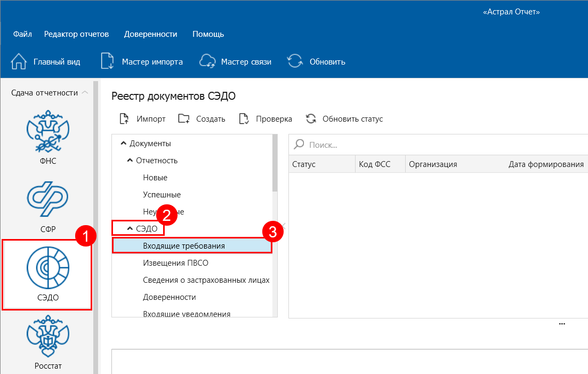Go to Главный вид home icon
Screen dimensions: 588x374
pyautogui.click(x=19, y=62)
